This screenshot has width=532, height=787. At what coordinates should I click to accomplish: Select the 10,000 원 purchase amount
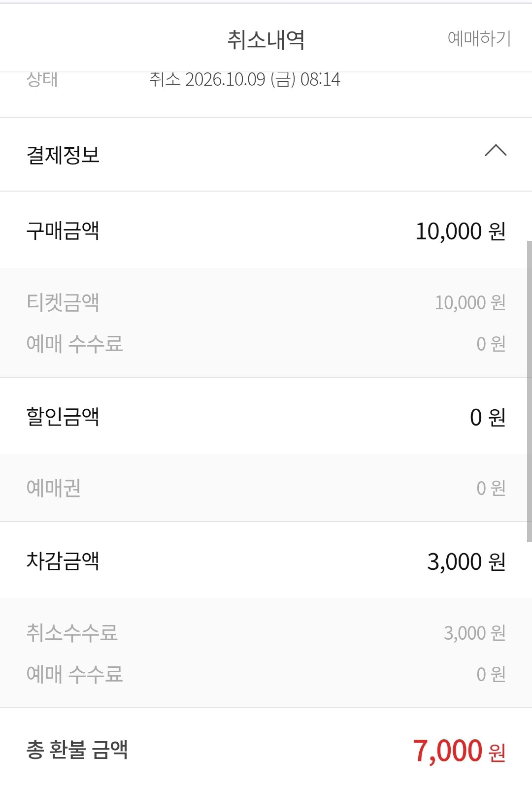pos(461,231)
